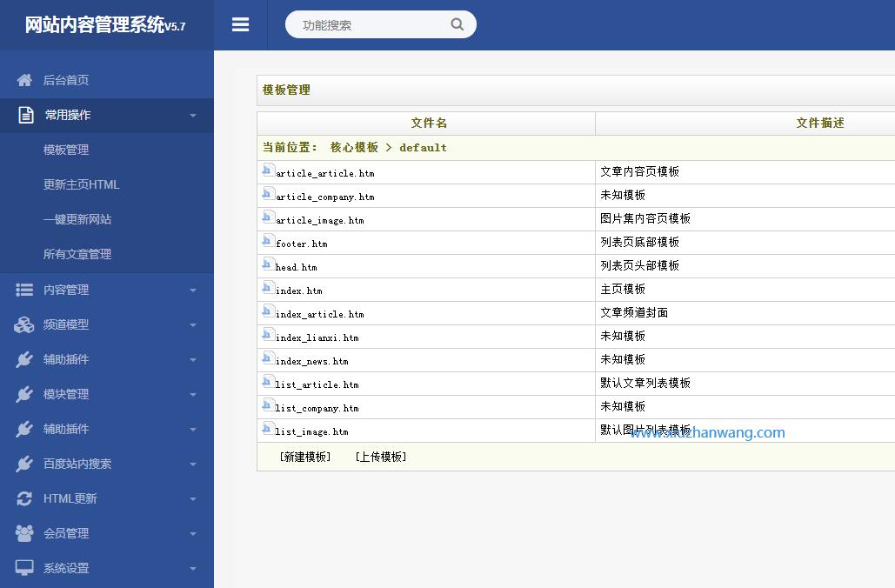Click the search magnifier icon

tap(458, 24)
